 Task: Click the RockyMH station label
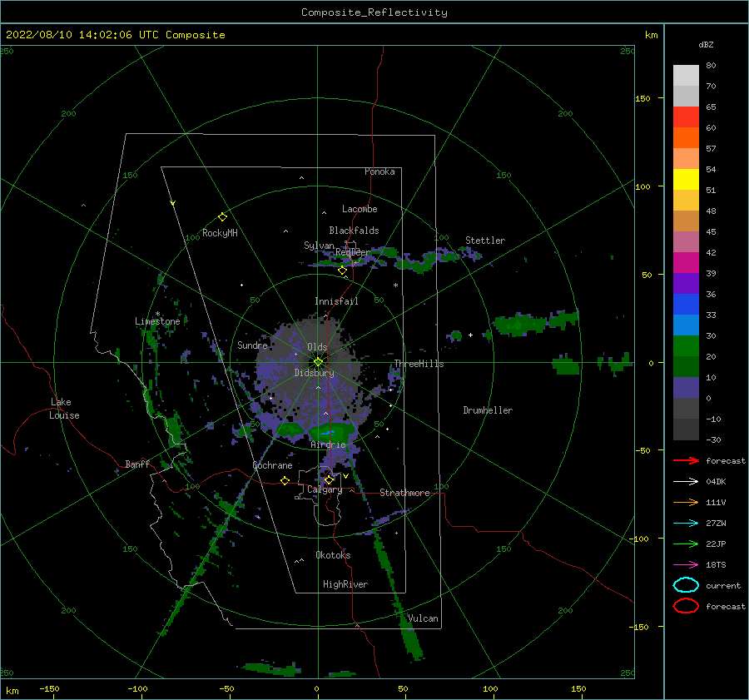coord(220,233)
